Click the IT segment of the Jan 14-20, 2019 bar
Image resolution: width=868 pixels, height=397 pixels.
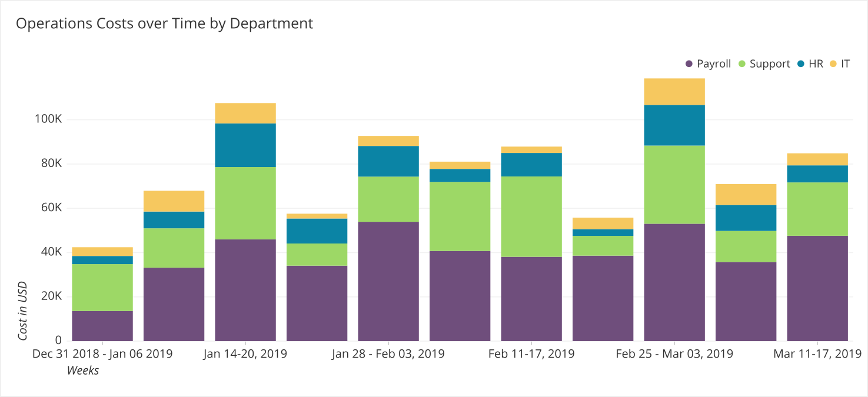[245, 114]
